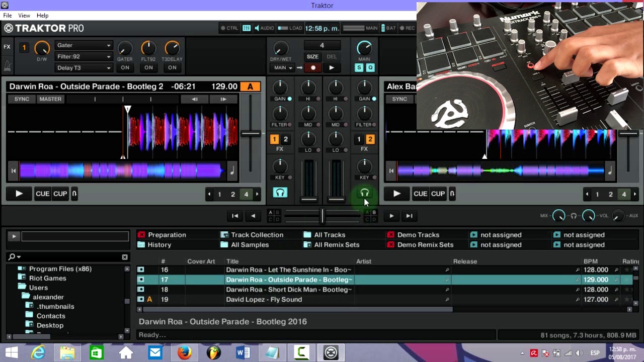Click the crossfader handle
The width and height of the screenshot is (644, 362).
pos(323,216)
